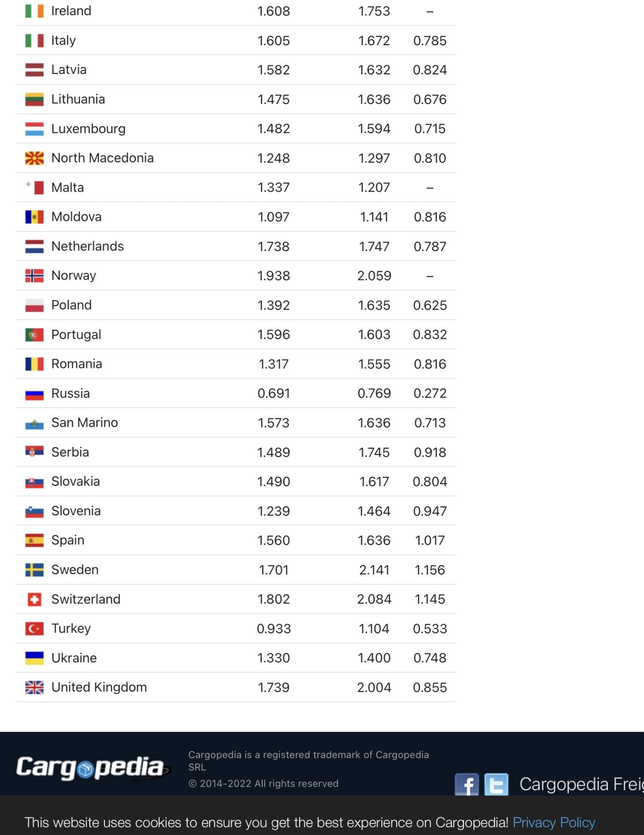The height and width of the screenshot is (835, 644).
Task: Click the Facebook icon in footer
Action: pos(467,785)
